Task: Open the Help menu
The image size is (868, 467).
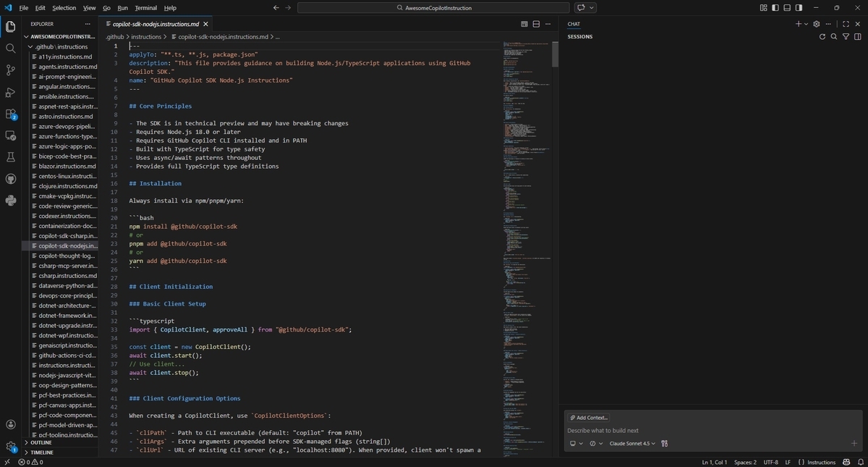Action: coord(170,8)
